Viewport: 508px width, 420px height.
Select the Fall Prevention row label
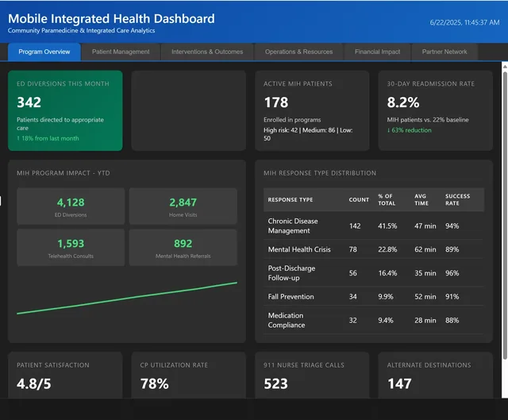pos(291,296)
